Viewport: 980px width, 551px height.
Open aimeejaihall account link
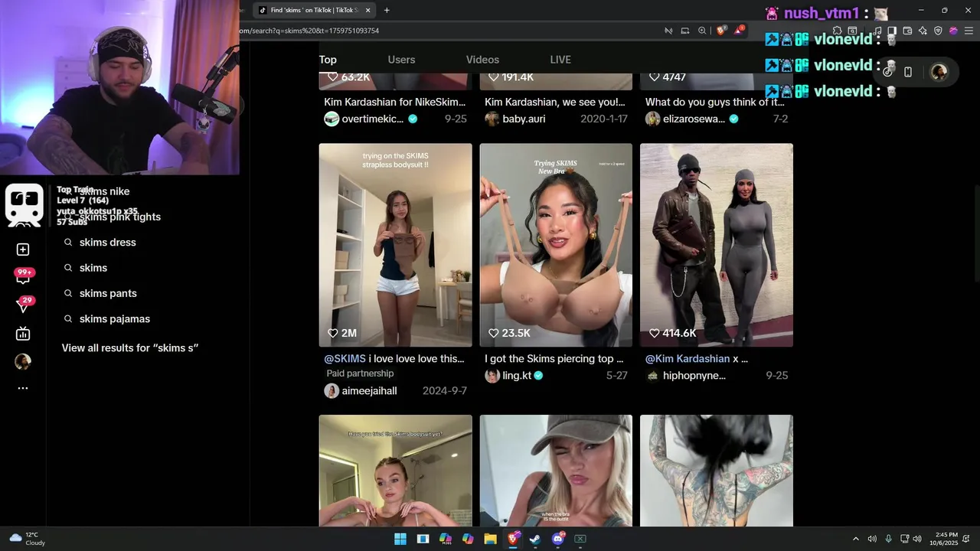click(x=369, y=391)
